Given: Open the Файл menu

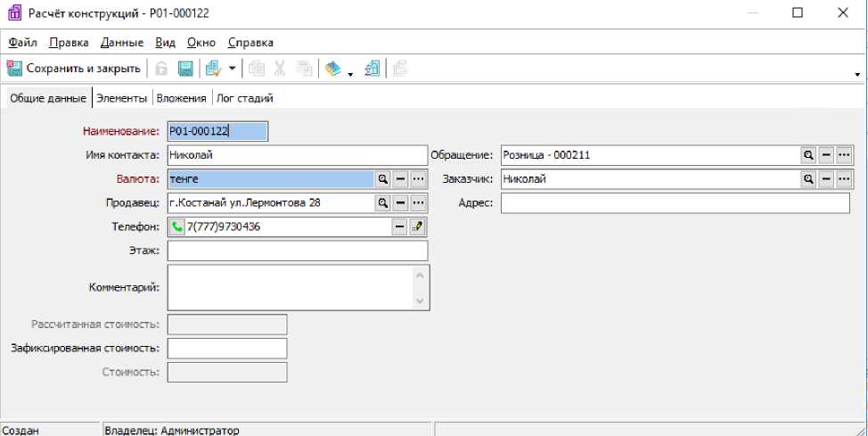Looking at the screenshot, I should (x=22, y=43).
